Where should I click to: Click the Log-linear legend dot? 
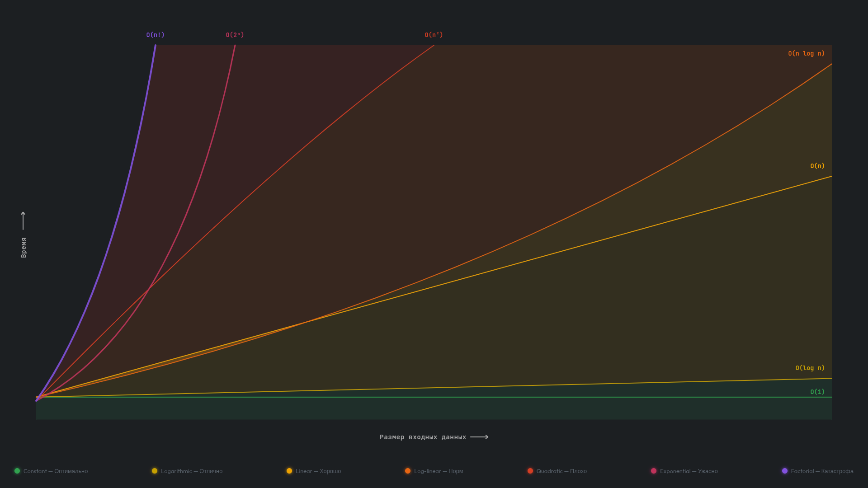(408, 471)
